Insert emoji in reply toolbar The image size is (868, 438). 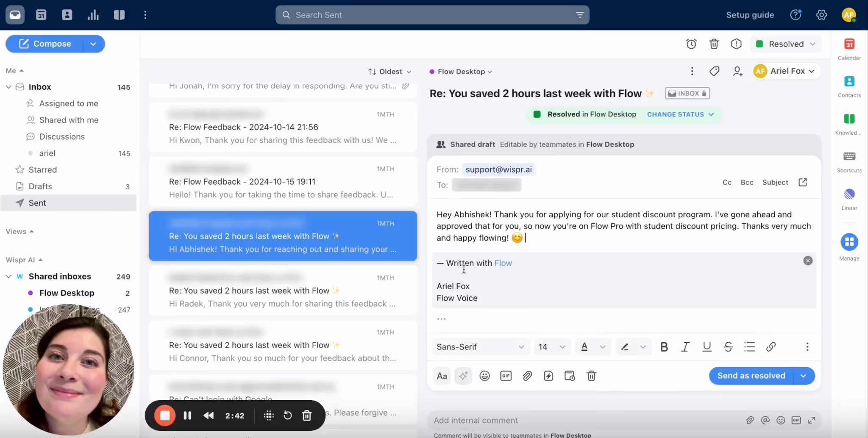tap(484, 376)
